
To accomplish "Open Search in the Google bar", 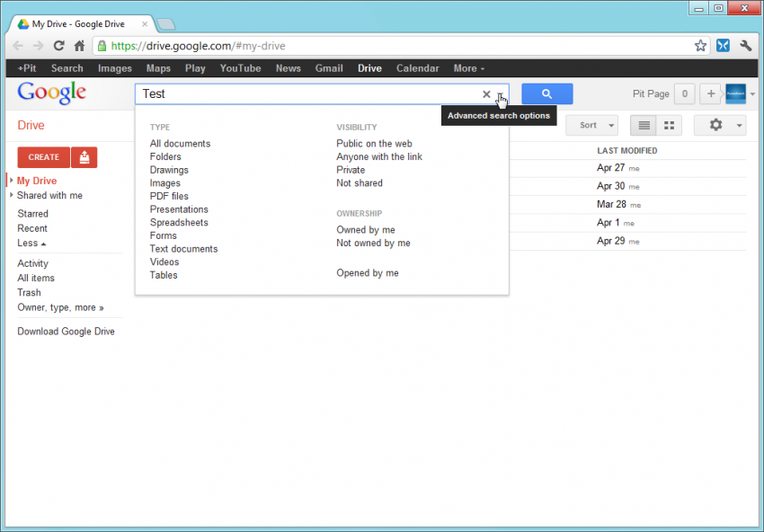I will click(67, 68).
